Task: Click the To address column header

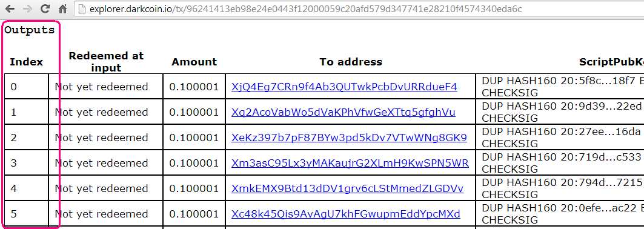Action: pyautogui.click(x=351, y=62)
